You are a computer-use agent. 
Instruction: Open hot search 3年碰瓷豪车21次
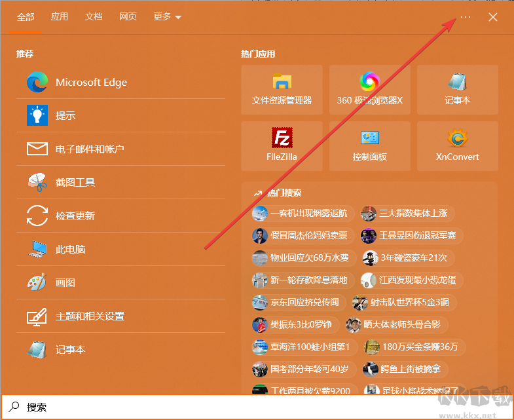[409, 258]
